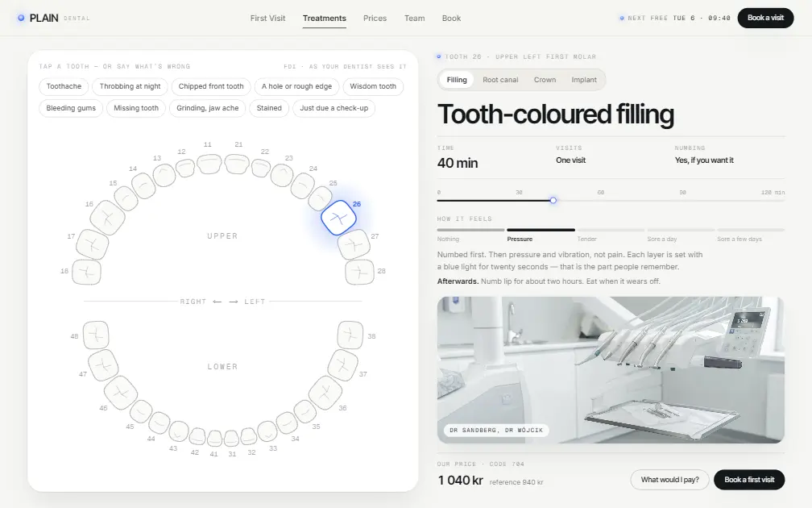Select lower incisor tooth 32
812x508 pixels.
pos(249,436)
